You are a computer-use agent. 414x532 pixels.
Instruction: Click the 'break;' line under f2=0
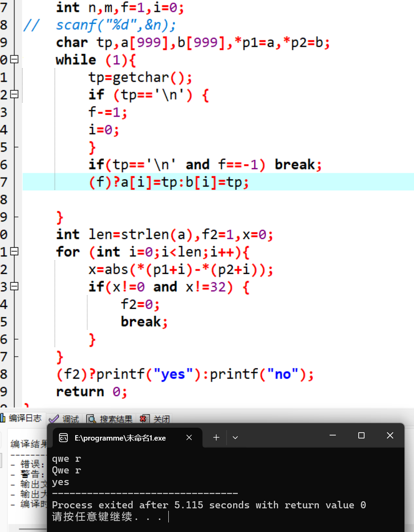click(x=144, y=322)
